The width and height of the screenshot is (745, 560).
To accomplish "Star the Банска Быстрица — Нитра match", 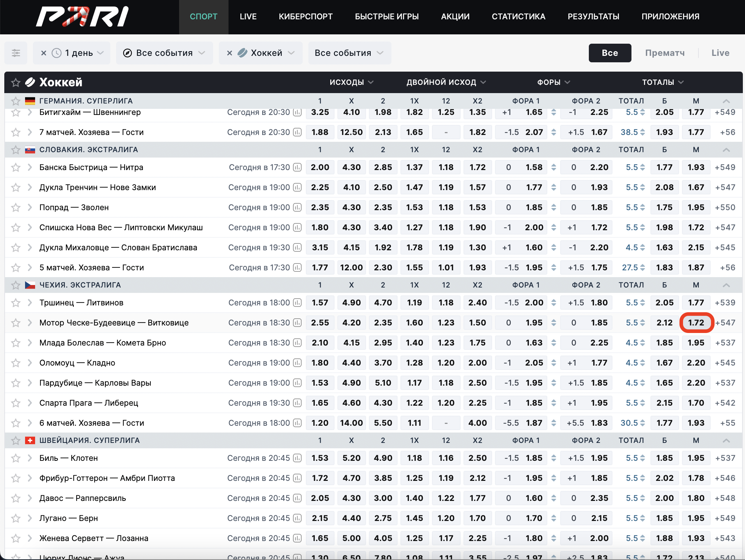I will (x=16, y=167).
